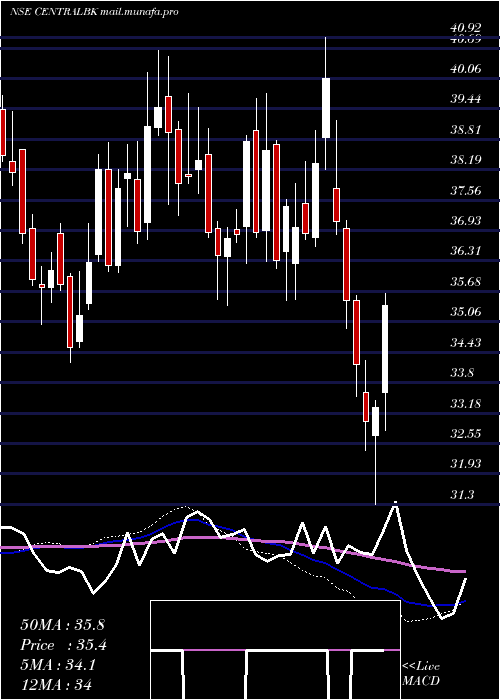The width and height of the screenshot is (500, 700).
Task: Click the 36.31 price axis label
Action: [467, 251]
